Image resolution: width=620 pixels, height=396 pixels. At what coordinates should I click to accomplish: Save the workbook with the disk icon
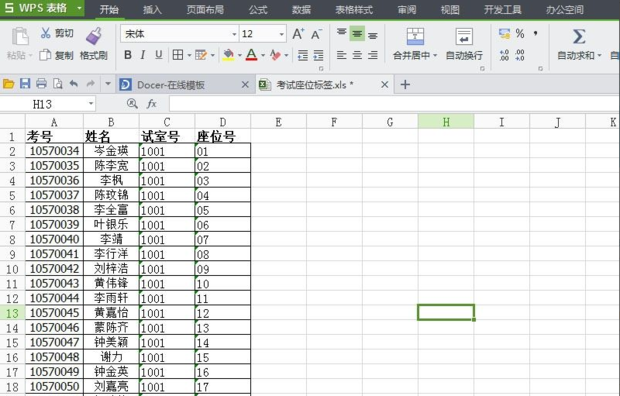(25, 83)
